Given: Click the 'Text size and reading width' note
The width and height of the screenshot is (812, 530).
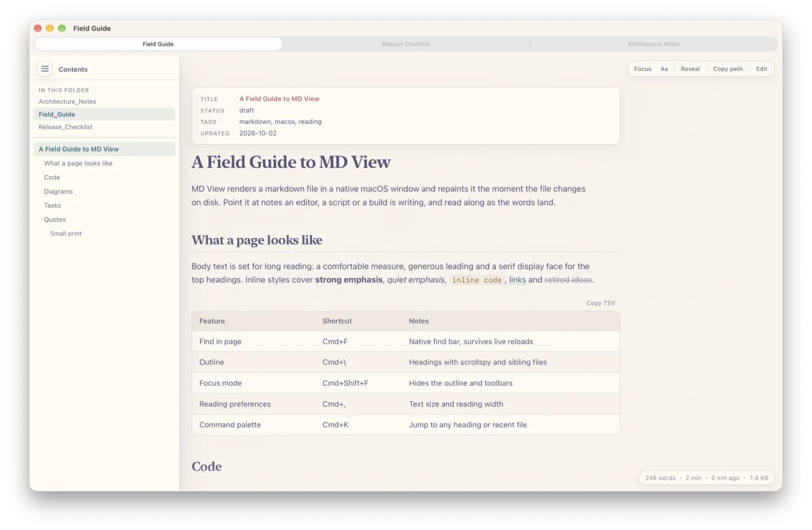Looking at the screenshot, I should (456, 404).
